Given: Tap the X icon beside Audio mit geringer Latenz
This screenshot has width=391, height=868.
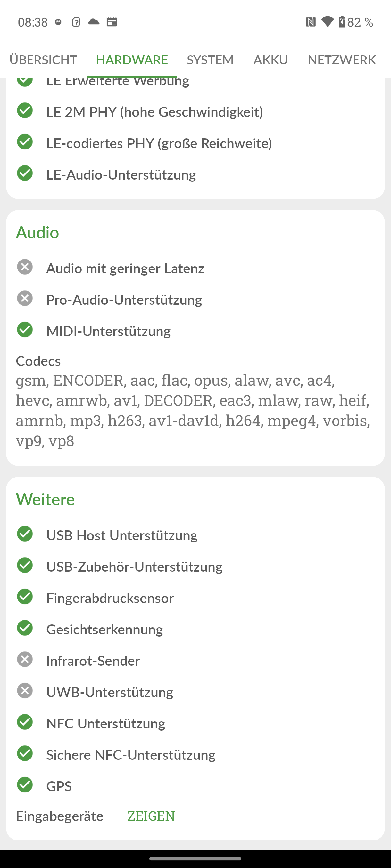Looking at the screenshot, I should tap(25, 267).
